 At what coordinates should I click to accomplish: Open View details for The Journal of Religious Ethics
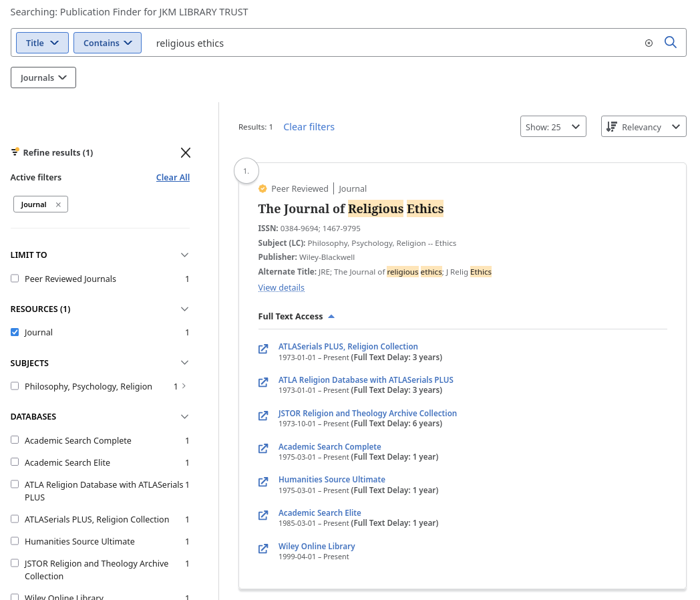pyautogui.click(x=281, y=287)
